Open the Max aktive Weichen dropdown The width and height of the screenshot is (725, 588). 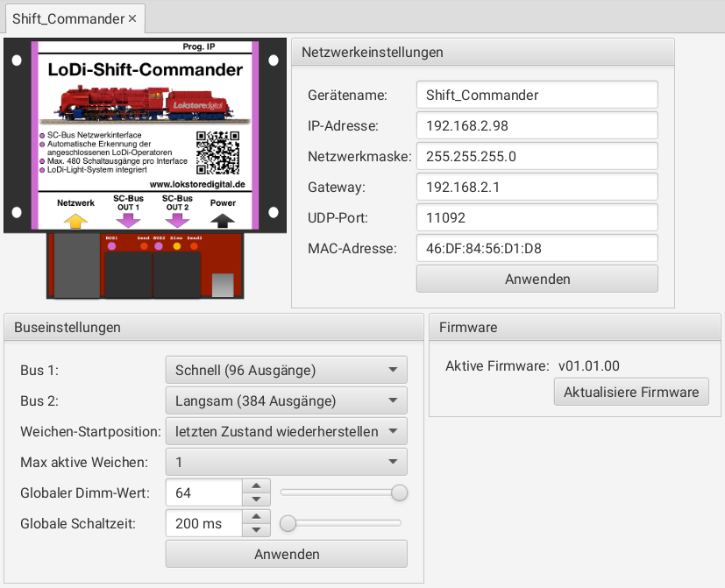pyautogui.click(x=286, y=462)
